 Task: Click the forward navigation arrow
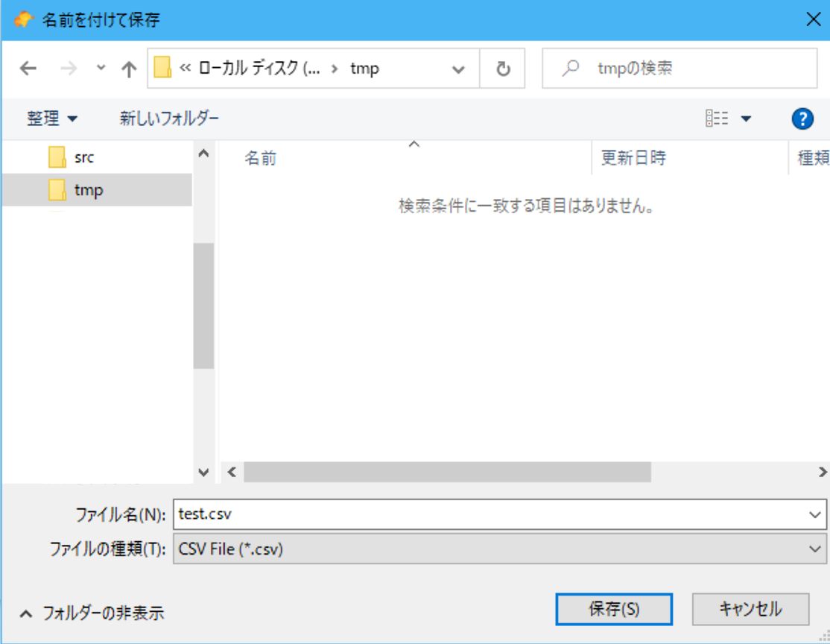[x=69, y=69]
